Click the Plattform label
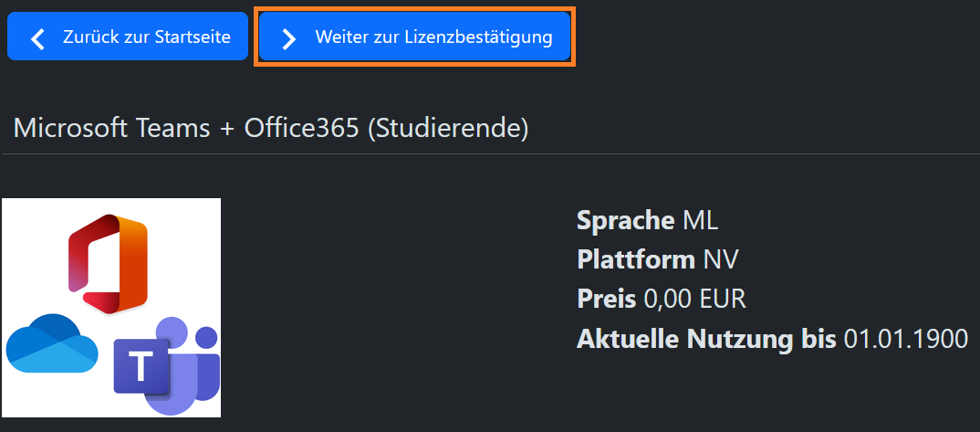The height and width of the screenshot is (432, 980). (636, 259)
